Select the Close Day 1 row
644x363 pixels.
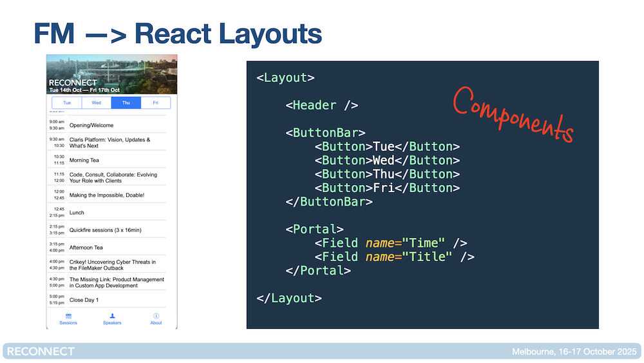[x=108, y=300]
